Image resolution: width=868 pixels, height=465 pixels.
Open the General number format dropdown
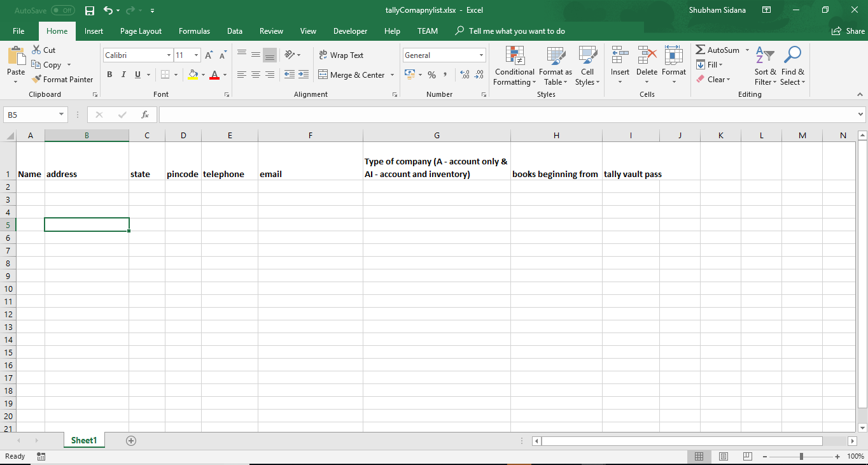coord(480,55)
